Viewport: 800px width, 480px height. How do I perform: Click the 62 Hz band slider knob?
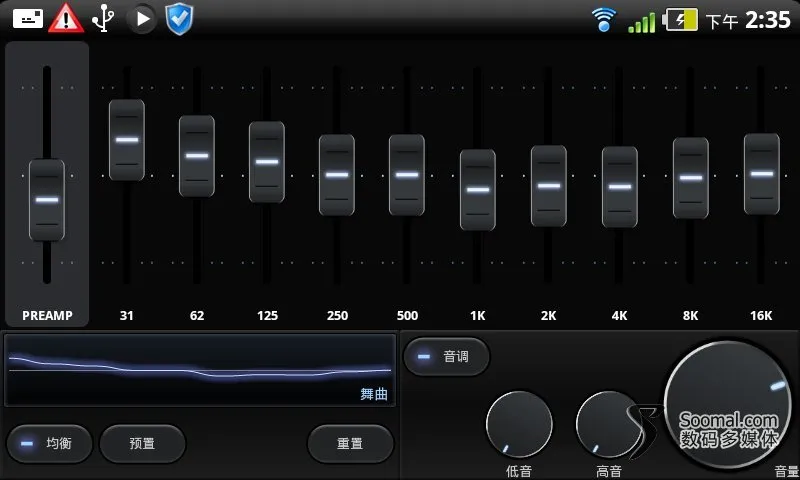coord(197,156)
